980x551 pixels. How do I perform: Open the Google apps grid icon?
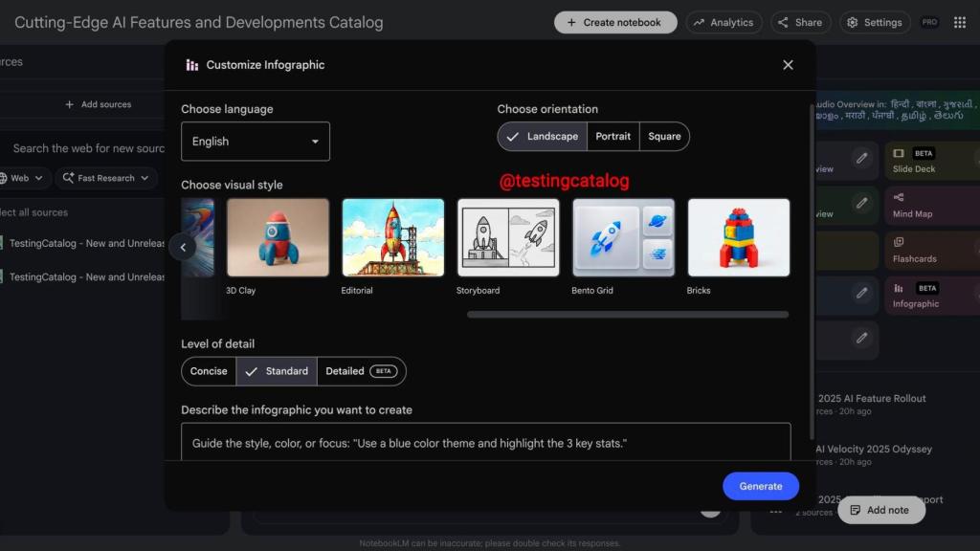pyautogui.click(x=960, y=22)
